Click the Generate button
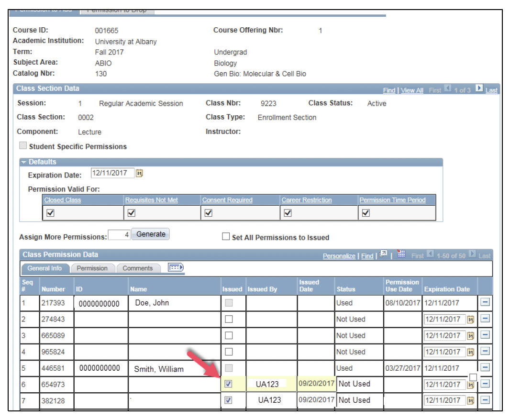The width and height of the screenshot is (510, 420). (x=151, y=234)
